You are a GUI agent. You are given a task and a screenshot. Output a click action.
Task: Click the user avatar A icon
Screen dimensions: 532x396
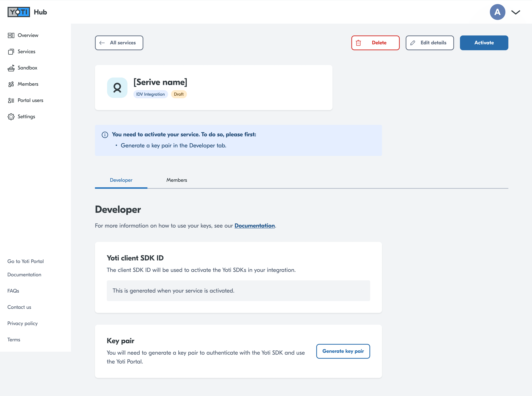click(x=497, y=12)
